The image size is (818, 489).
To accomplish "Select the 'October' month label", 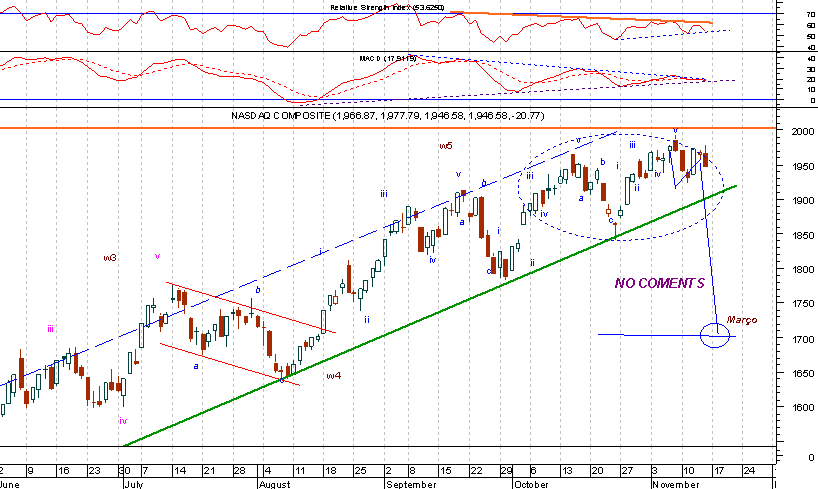I will pyautogui.click(x=531, y=484).
